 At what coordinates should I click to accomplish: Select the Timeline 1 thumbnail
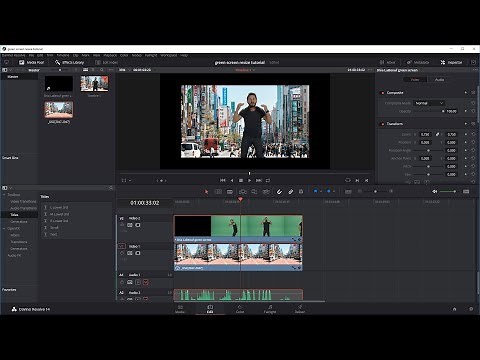tap(94, 84)
